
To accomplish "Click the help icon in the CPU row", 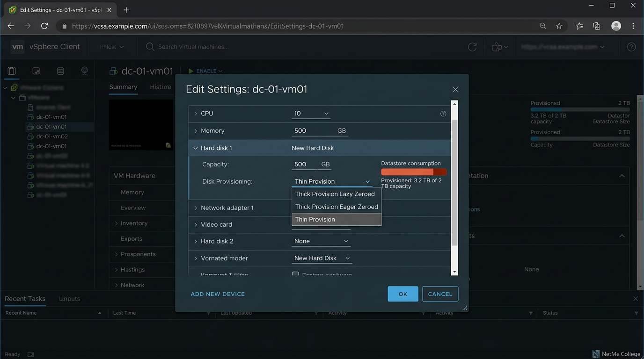I will (x=443, y=114).
